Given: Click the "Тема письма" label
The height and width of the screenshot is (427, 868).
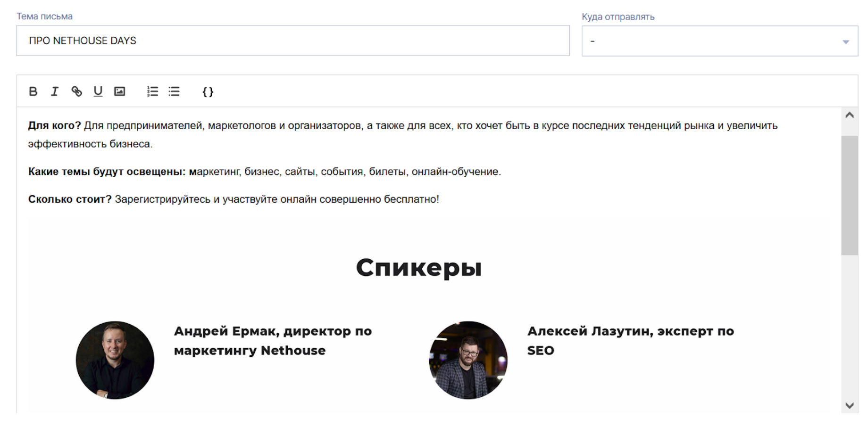Looking at the screenshot, I should tap(45, 16).
